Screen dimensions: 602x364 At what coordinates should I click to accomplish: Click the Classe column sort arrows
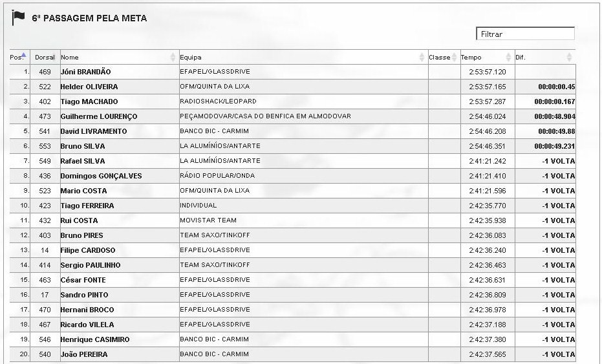pos(454,58)
